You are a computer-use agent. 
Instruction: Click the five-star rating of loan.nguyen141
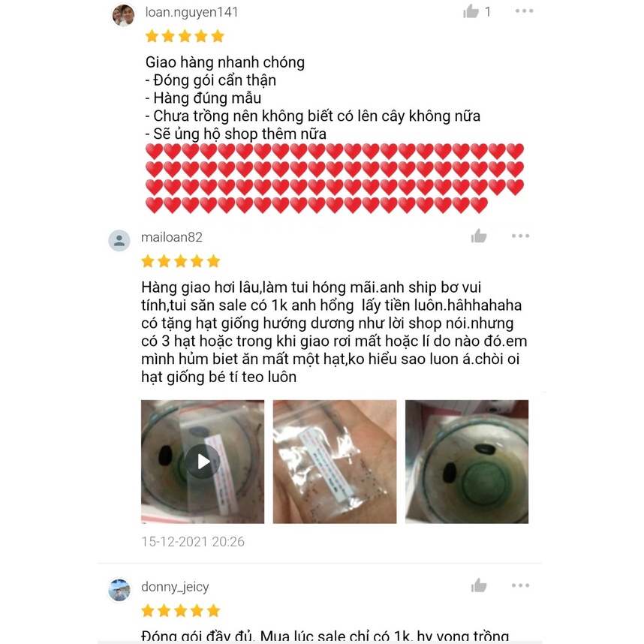point(185,36)
